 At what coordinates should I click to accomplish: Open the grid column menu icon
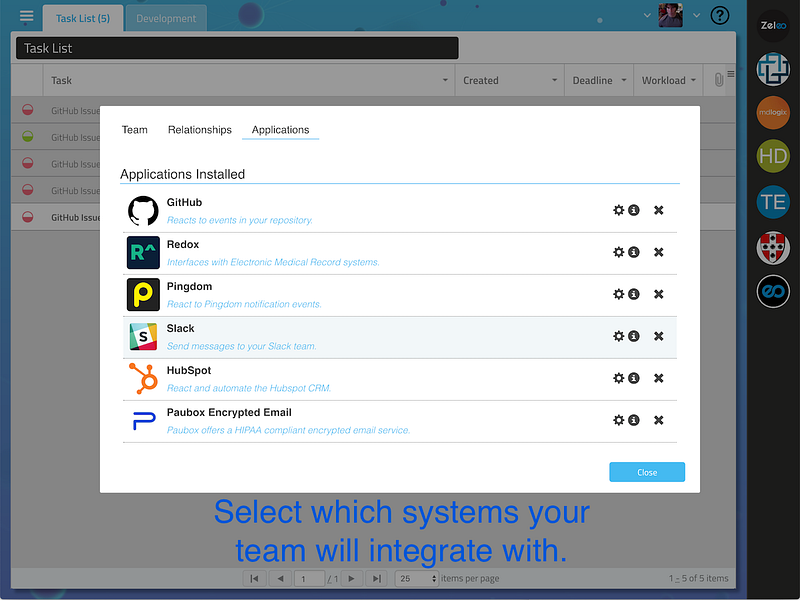[x=731, y=74]
